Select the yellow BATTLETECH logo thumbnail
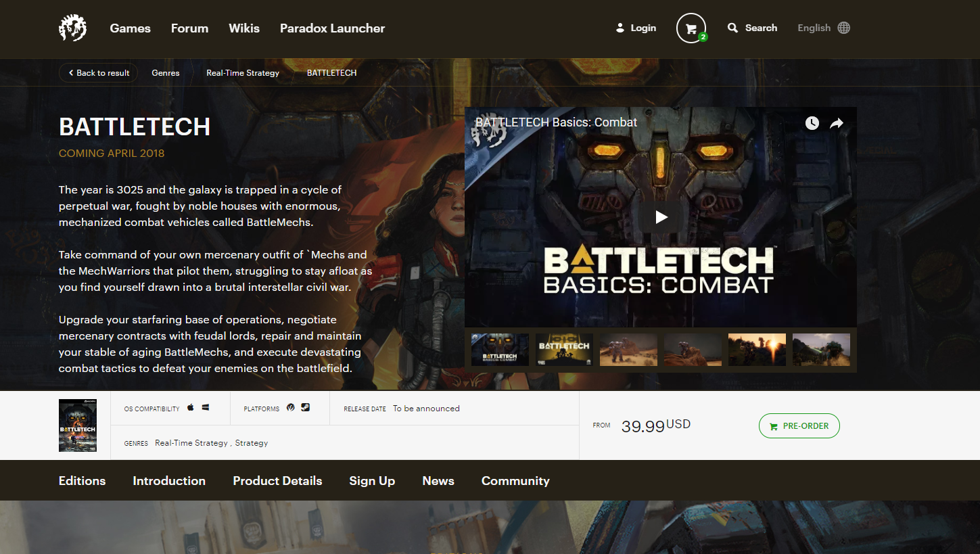980x554 pixels. tap(564, 350)
